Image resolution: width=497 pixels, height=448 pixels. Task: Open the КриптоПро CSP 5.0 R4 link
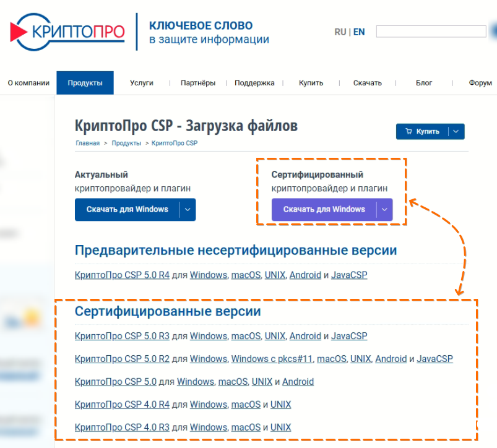click(122, 275)
